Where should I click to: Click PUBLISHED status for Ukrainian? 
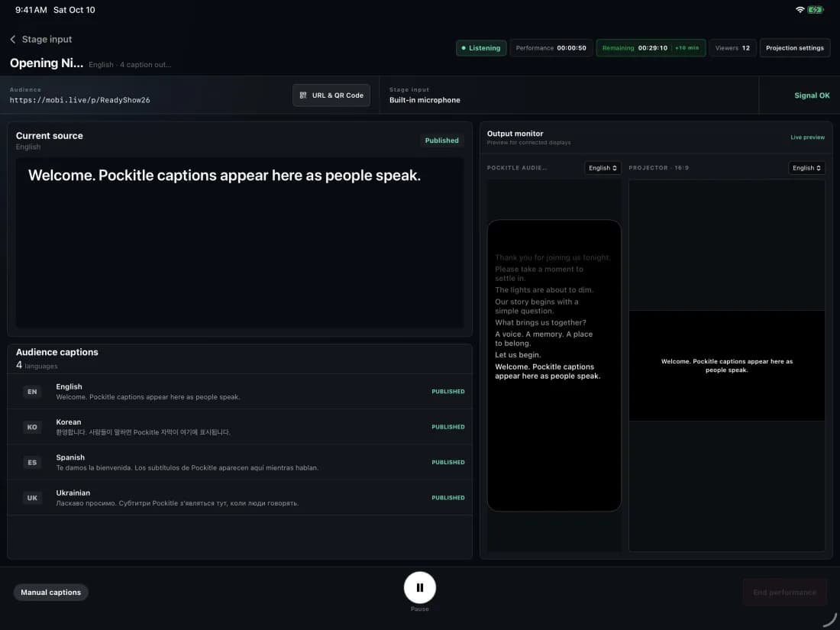tap(448, 498)
